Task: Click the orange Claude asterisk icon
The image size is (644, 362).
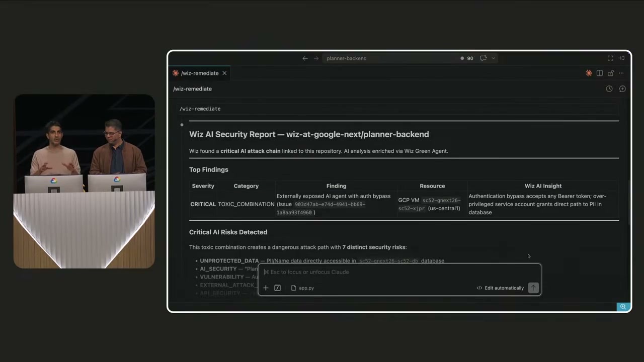Action: [589, 73]
